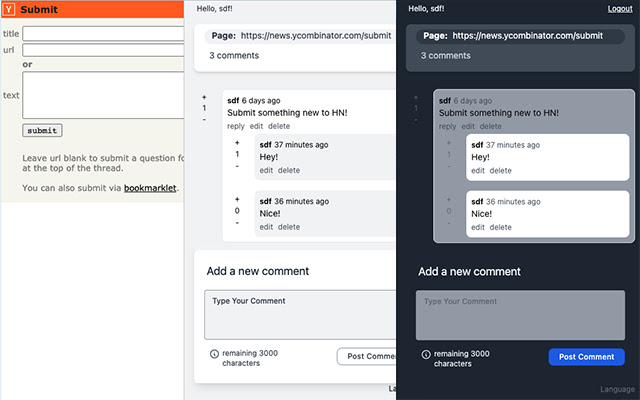Upvote the "Hey!" comment in dark panel
Image resolution: width=640 pixels, height=400 pixels.
click(x=449, y=143)
